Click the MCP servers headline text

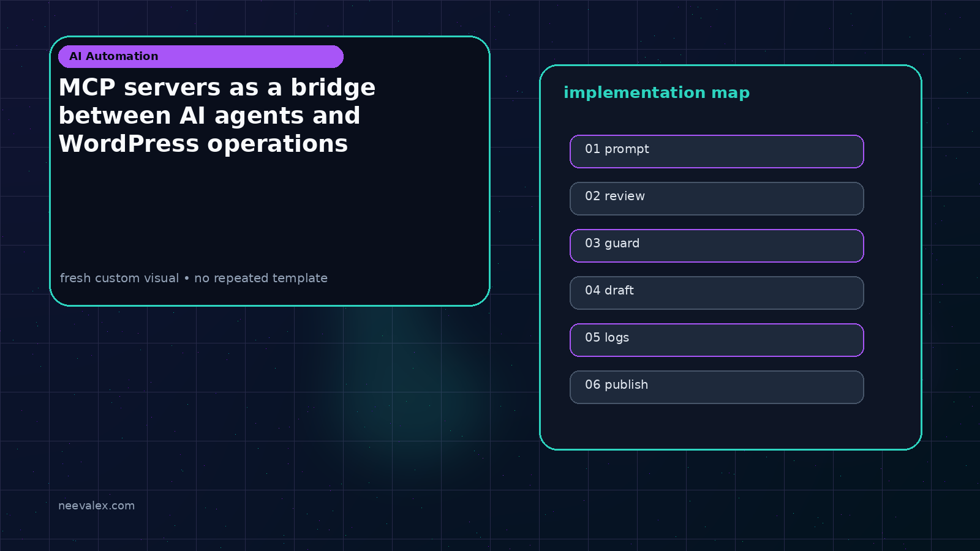(217, 116)
